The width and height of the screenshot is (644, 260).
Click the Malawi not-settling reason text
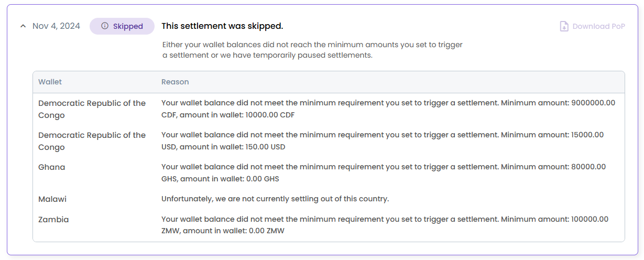pos(275,199)
